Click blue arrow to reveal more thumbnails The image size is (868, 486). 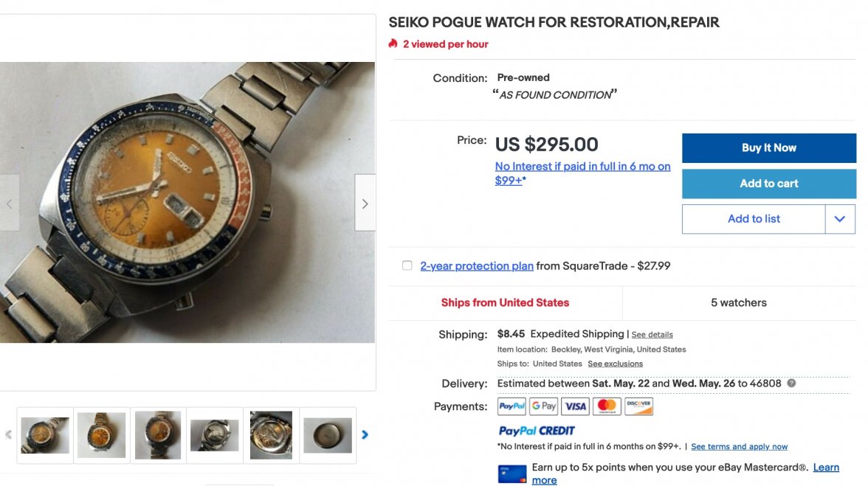click(365, 435)
